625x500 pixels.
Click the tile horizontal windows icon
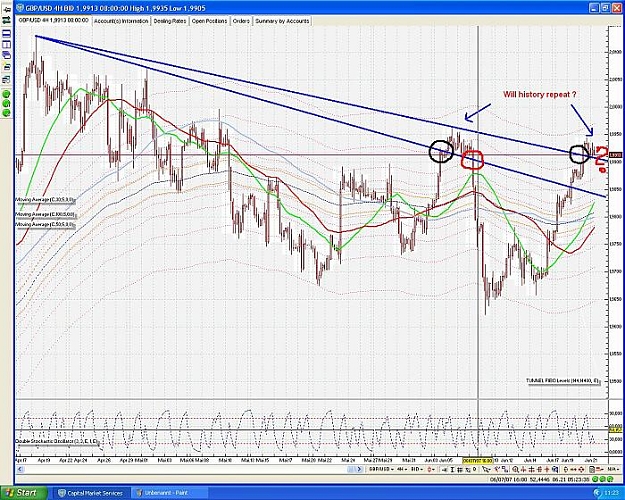pyautogui.click(x=7, y=32)
